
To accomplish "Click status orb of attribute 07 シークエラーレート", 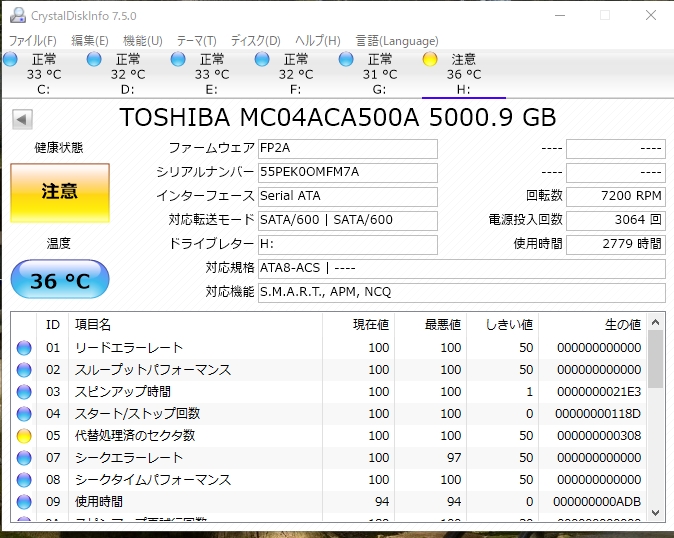I will (x=24, y=458).
